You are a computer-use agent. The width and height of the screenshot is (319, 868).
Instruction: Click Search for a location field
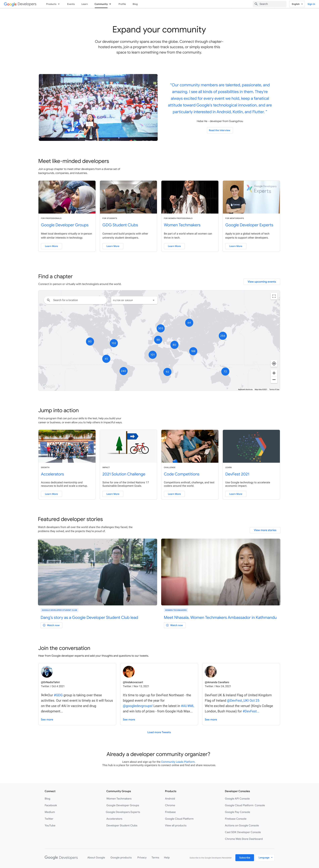click(75, 300)
